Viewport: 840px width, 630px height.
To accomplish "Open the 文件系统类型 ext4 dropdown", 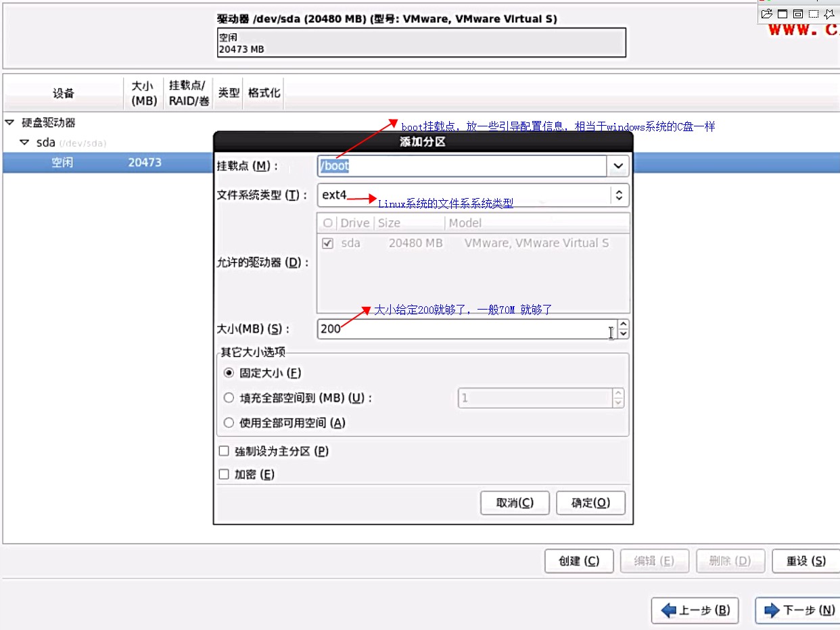I will pyautogui.click(x=618, y=195).
